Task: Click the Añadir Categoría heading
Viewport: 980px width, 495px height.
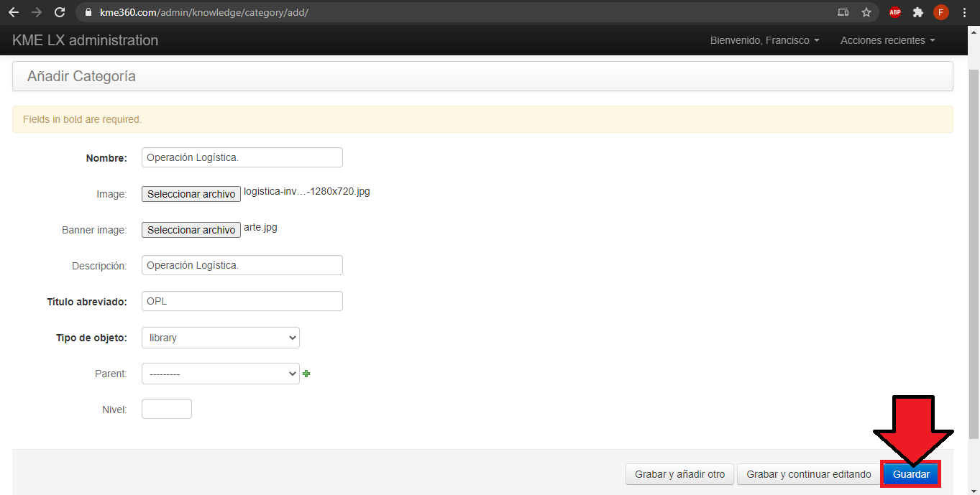Action: (x=81, y=76)
